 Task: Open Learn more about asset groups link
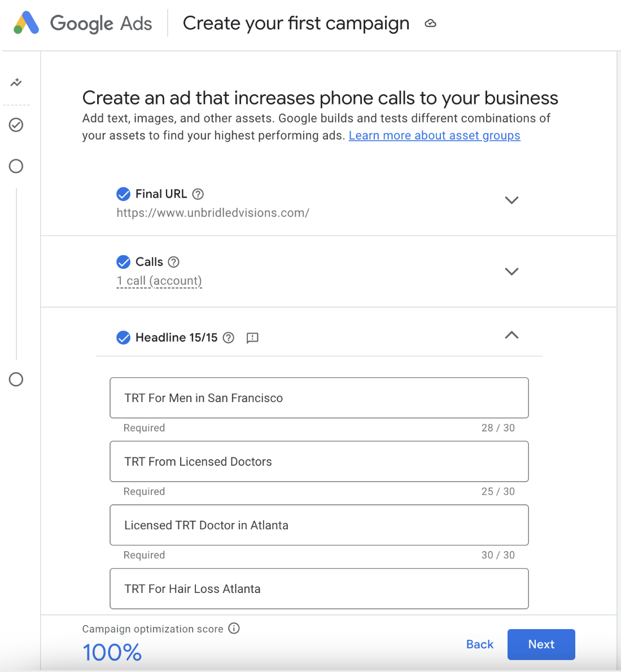click(x=434, y=136)
